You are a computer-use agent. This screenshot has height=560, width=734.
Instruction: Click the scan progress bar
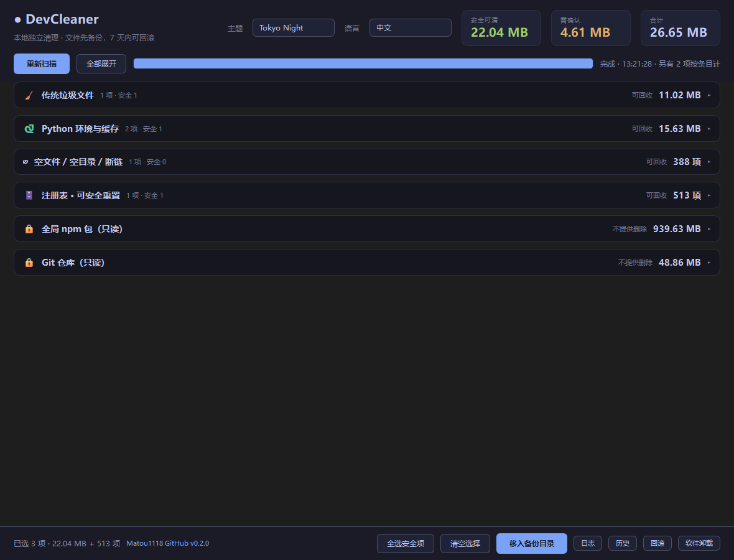point(363,63)
